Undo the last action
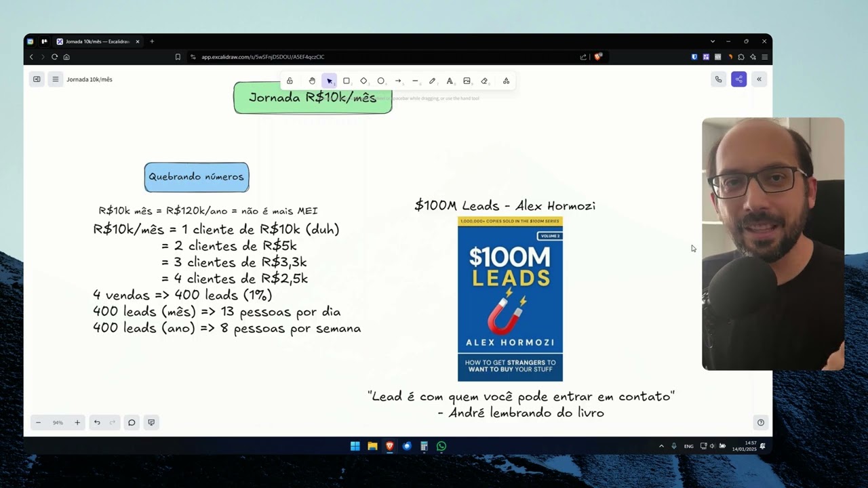The height and width of the screenshot is (488, 868). tap(97, 422)
